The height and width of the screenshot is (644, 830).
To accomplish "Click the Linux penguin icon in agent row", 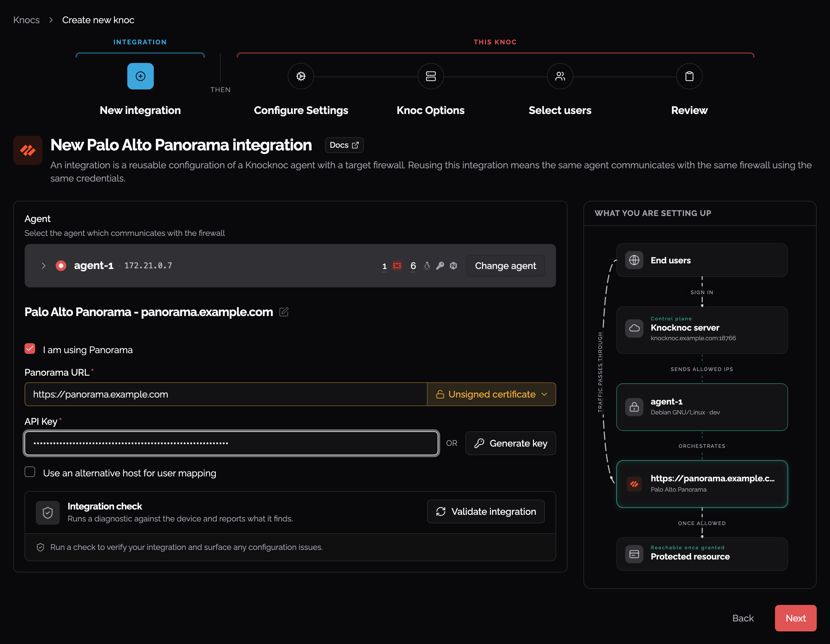I will 427,265.
